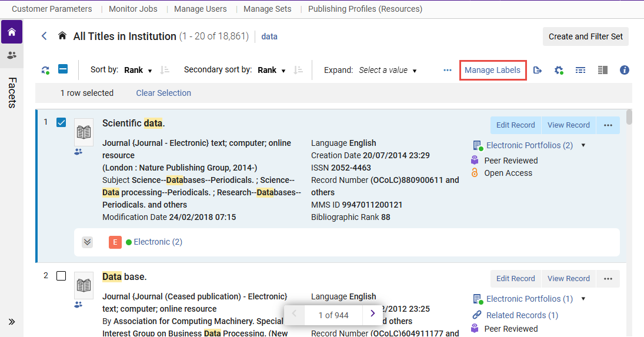
Task: Click the Scientific data journal icon
Action: (x=84, y=132)
